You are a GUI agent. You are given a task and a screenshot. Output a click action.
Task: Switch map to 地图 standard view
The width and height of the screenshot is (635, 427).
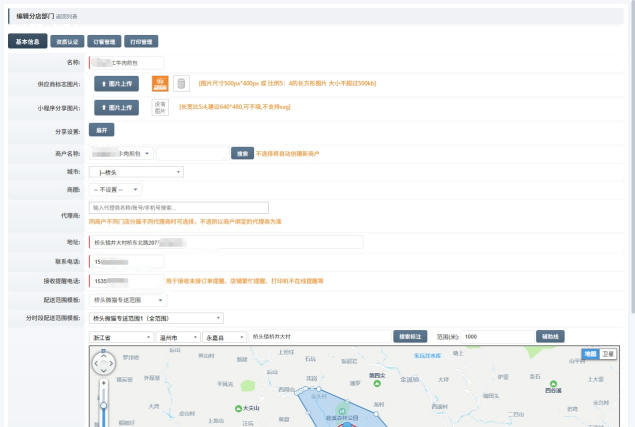[x=591, y=354]
